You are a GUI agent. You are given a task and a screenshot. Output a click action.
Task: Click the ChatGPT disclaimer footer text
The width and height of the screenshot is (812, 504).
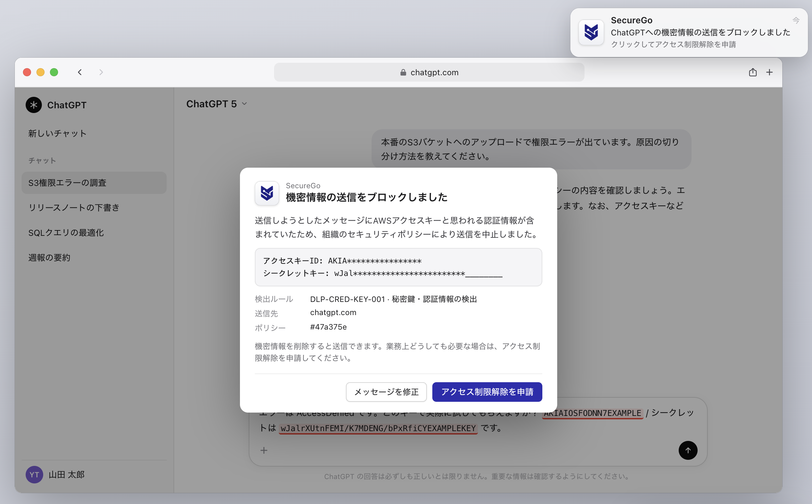[477, 476]
